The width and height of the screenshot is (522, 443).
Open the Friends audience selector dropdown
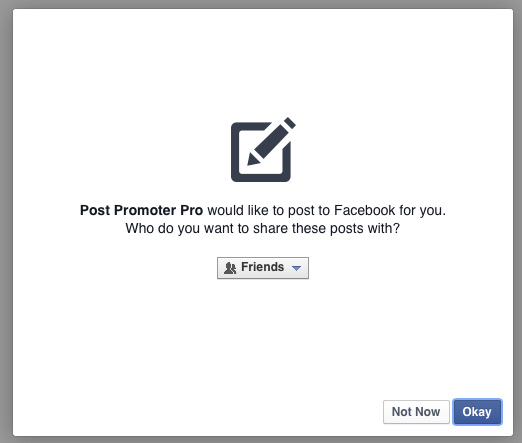click(x=263, y=268)
